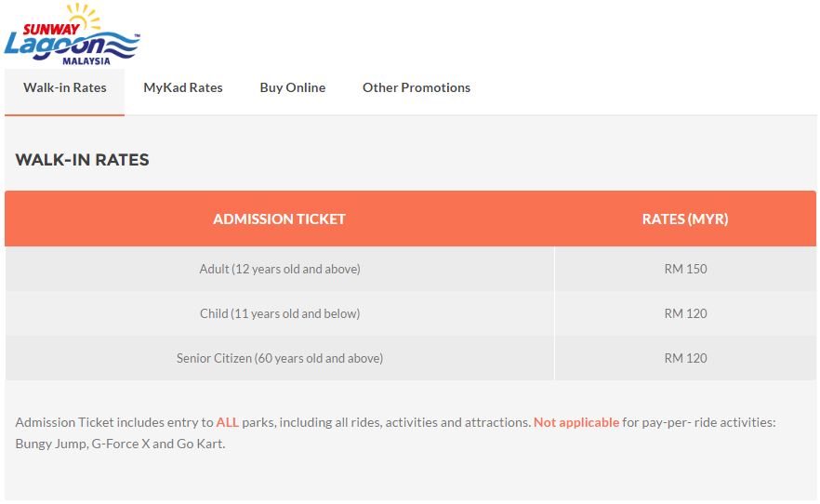Click the RM 150 adult rate cell

[x=685, y=269]
